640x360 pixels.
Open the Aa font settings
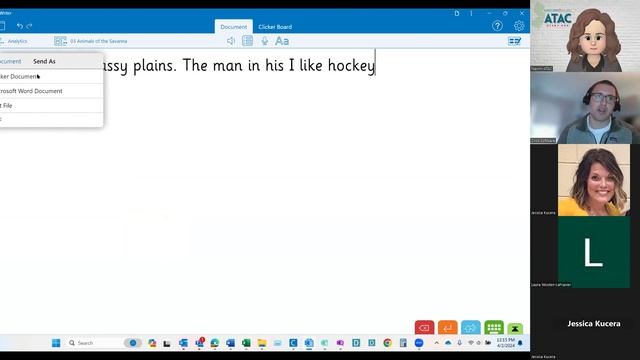coord(282,41)
